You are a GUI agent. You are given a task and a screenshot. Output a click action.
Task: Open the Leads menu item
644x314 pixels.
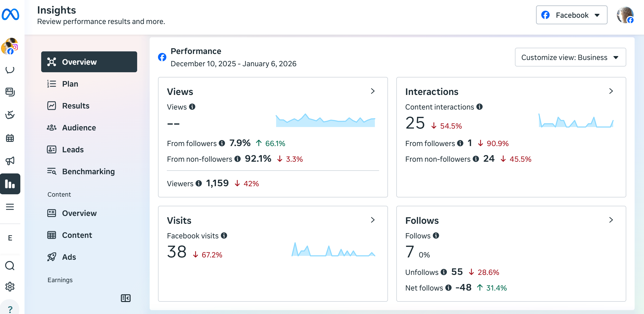[x=73, y=149]
